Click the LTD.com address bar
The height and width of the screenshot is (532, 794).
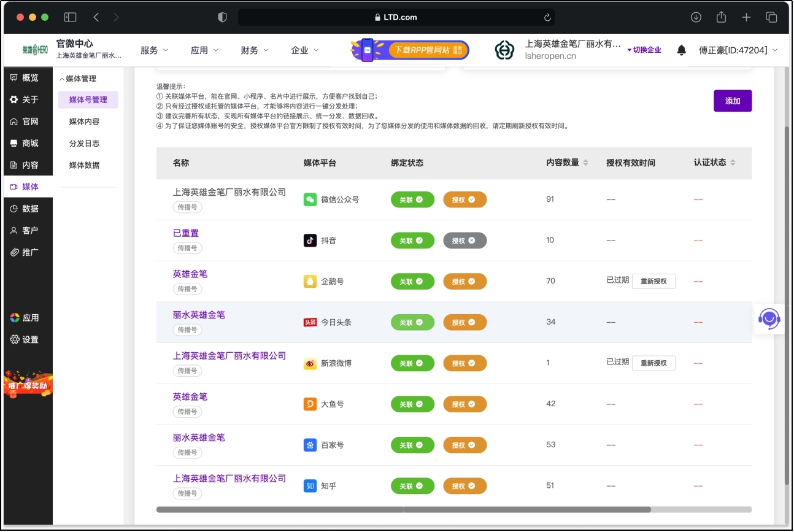pyautogui.click(x=396, y=17)
